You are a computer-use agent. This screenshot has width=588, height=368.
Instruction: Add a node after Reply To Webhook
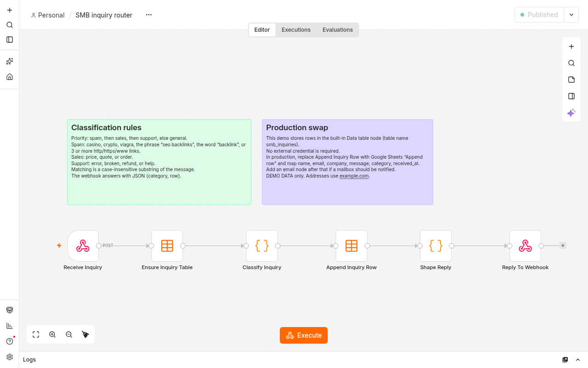tap(563, 246)
